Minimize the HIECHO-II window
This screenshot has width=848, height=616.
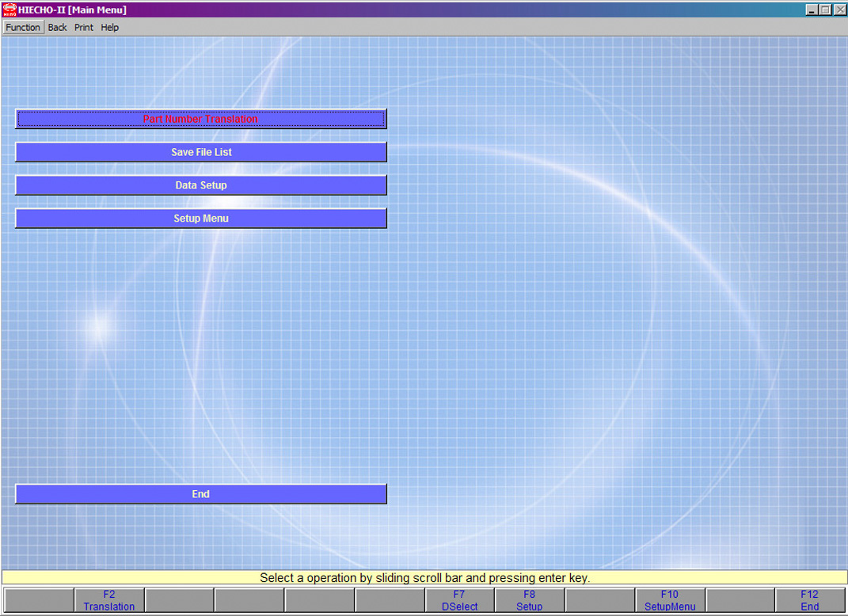812,10
